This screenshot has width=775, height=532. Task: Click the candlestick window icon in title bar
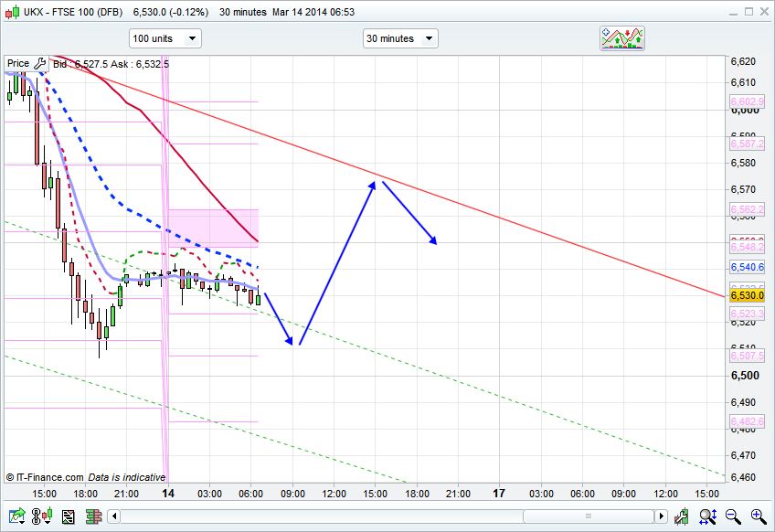pyautogui.click(x=11, y=12)
